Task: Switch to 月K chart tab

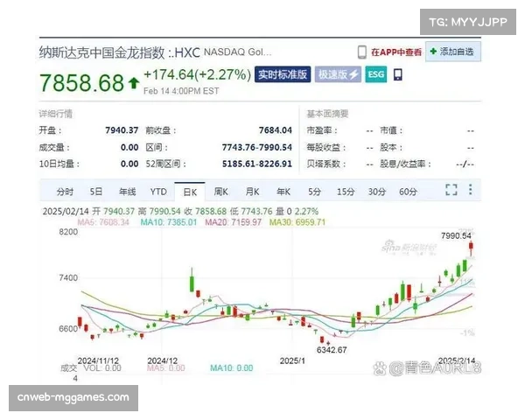Action: click(252, 192)
